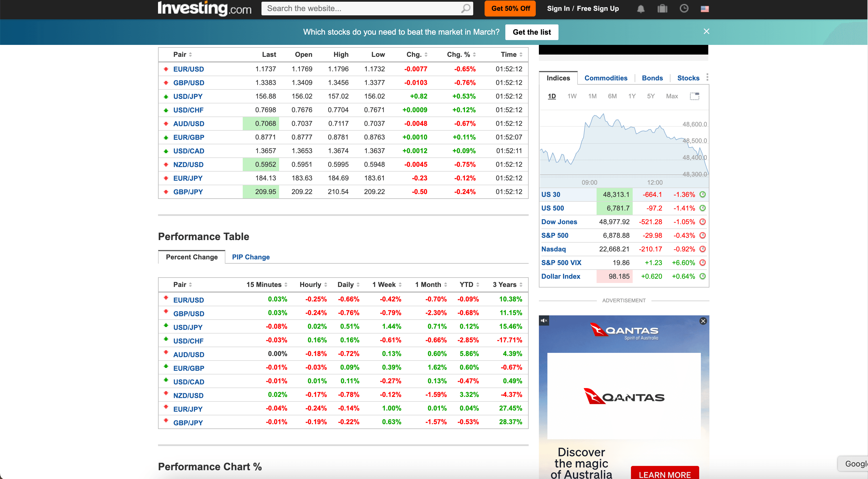
Task: Change language using the US flag icon
Action: [x=705, y=9]
